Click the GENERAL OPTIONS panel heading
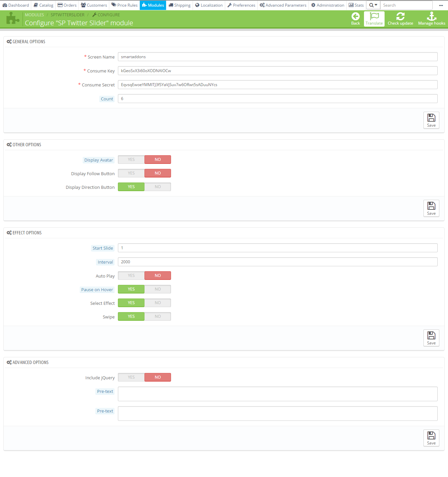 [x=26, y=42]
